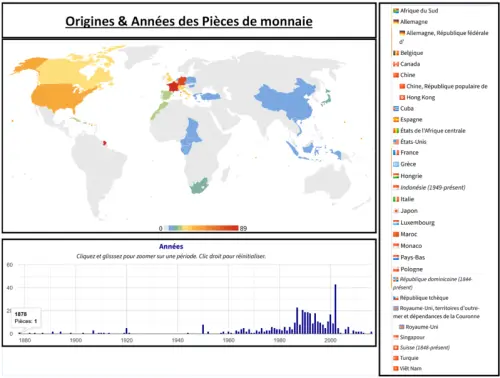The width and height of the screenshot is (500, 378).
Task: Click the Belgique flag icon
Action: pos(396,53)
